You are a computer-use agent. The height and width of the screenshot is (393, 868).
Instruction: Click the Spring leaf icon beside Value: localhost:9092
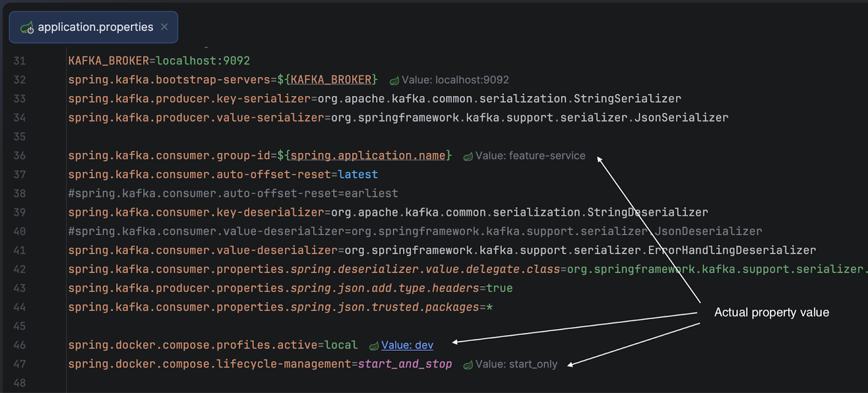pyautogui.click(x=394, y=81)
